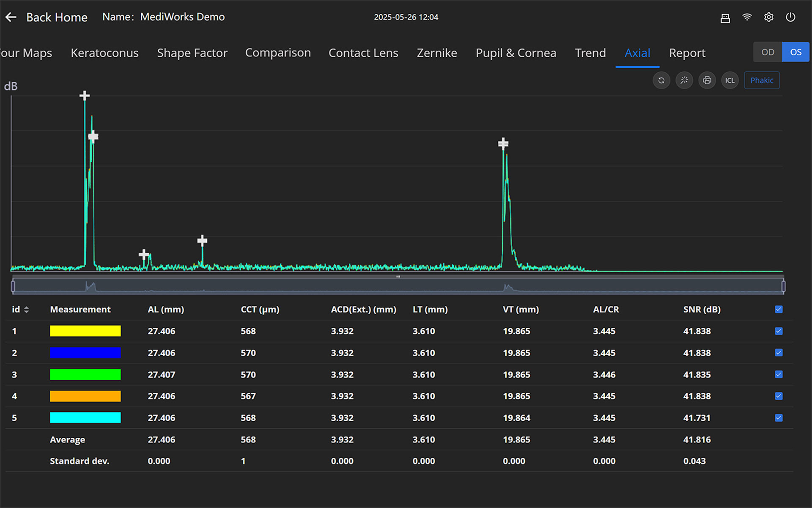Toggle the select-all checkbox in the header row

click(x=779, y=309)
